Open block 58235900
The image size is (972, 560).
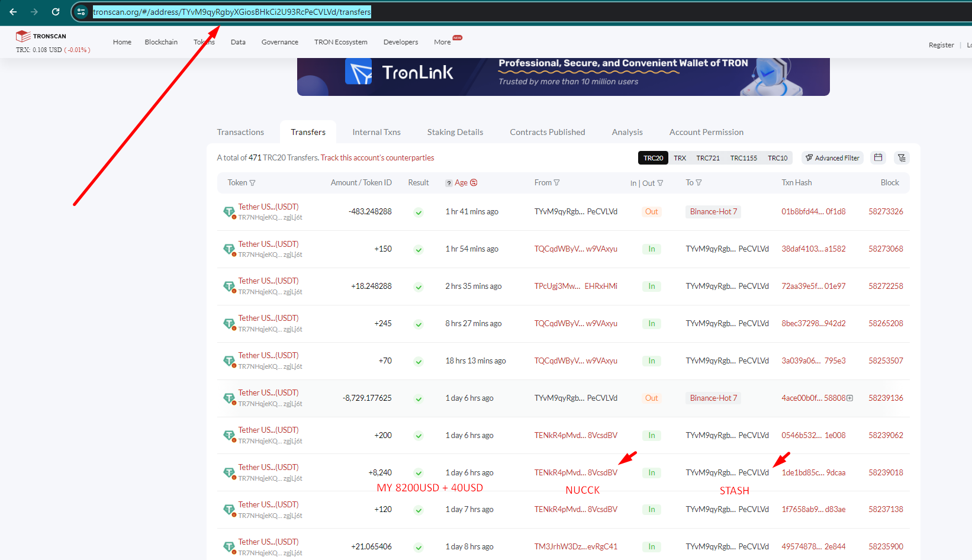[886, 547]
